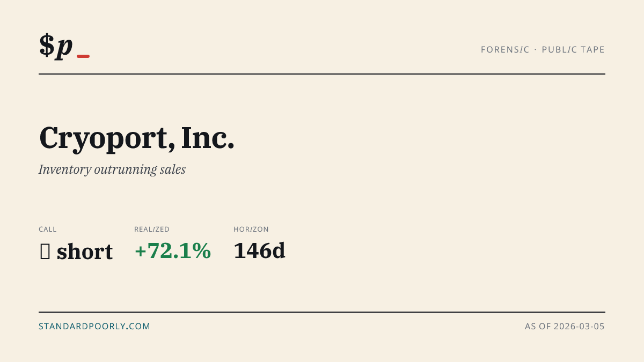644x362 pixels.
Task: Select the Cryoport, Inc. headline
Action: (137, 138)
